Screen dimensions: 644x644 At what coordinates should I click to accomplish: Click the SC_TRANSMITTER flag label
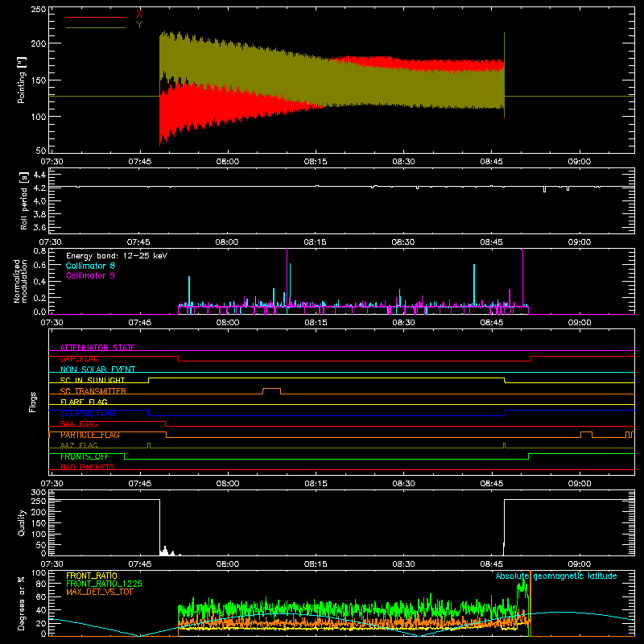tap(93, 391)
